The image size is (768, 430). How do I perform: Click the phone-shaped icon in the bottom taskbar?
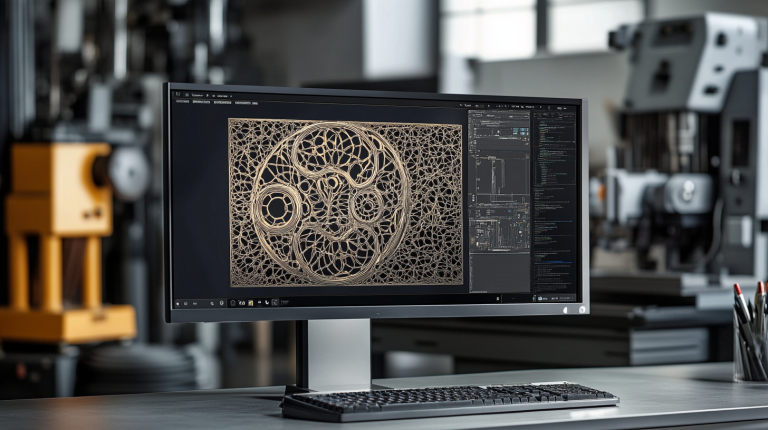tap(266, 303)
